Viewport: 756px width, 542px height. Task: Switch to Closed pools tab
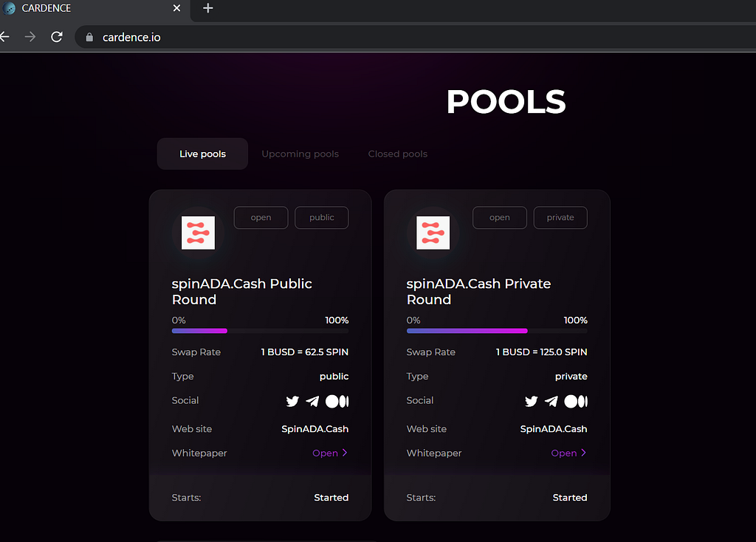pos(398,154)
